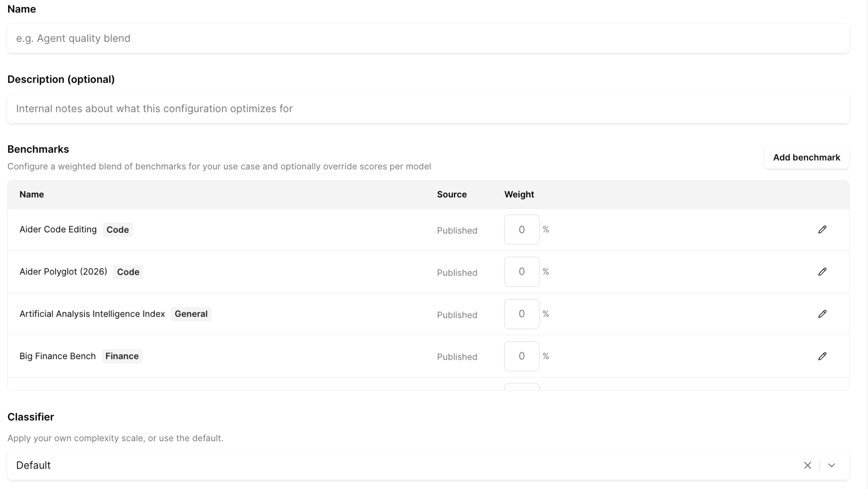Click the Weight column header
The width and height of the screenshot is (868, 489).
[x=519, y=194]
